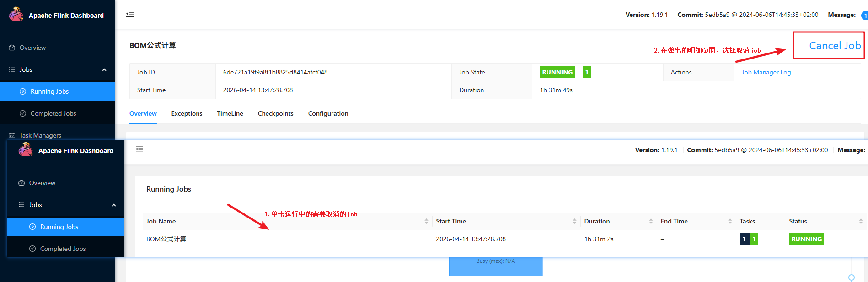
Task: Select Running Jobs in the list page sidebar
Action: coord(66,227)
